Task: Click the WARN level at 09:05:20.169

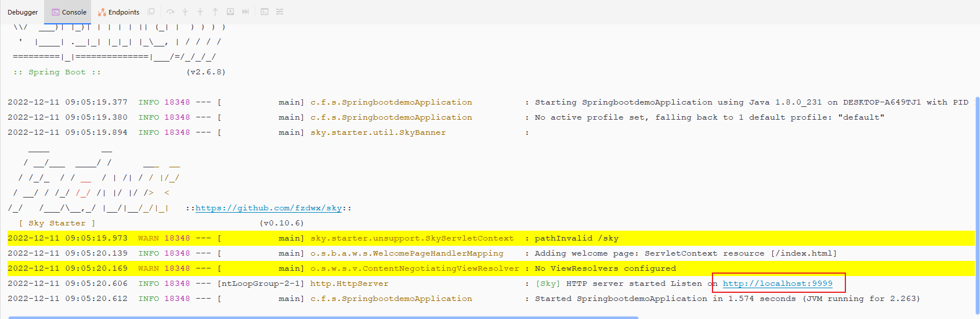Action: [x=149, y=268]
